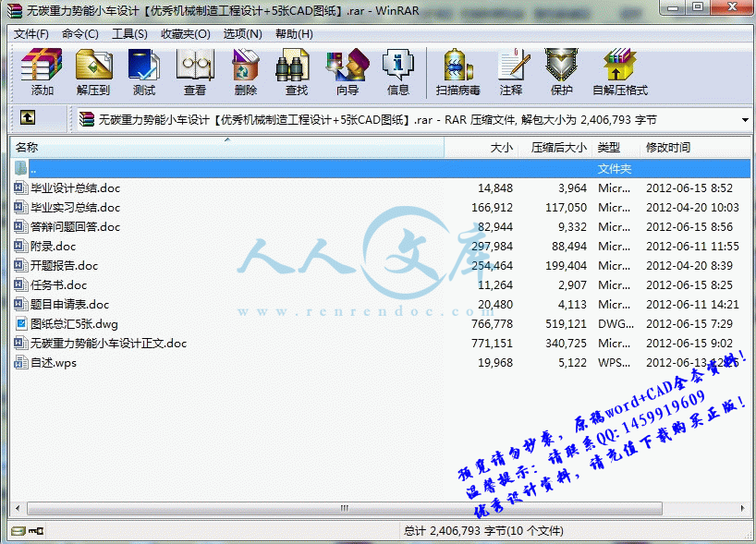Screen dimensions: 756x544
Task: Click packed size 2,907
Action: (x=572, y=284)
